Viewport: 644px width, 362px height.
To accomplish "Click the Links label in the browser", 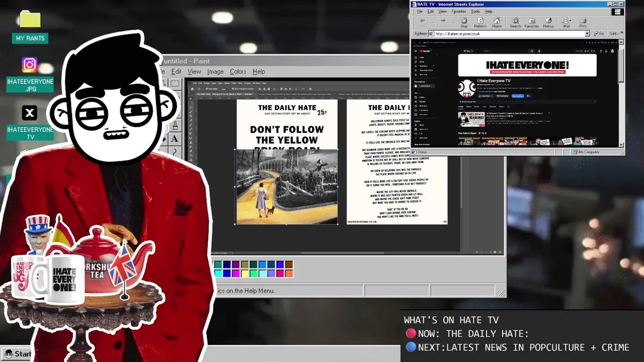I will tap(614, 34).
